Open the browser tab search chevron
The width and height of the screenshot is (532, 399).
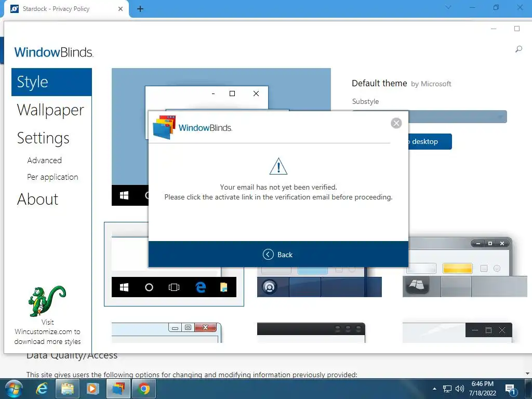point(448,7)
